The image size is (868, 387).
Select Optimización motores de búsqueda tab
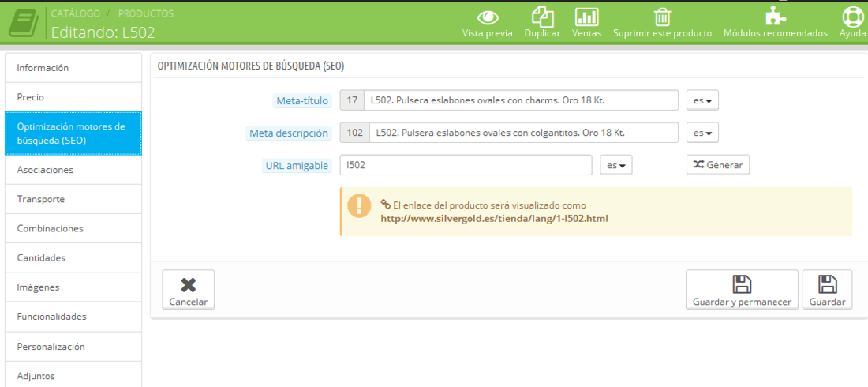click(73, 133)
